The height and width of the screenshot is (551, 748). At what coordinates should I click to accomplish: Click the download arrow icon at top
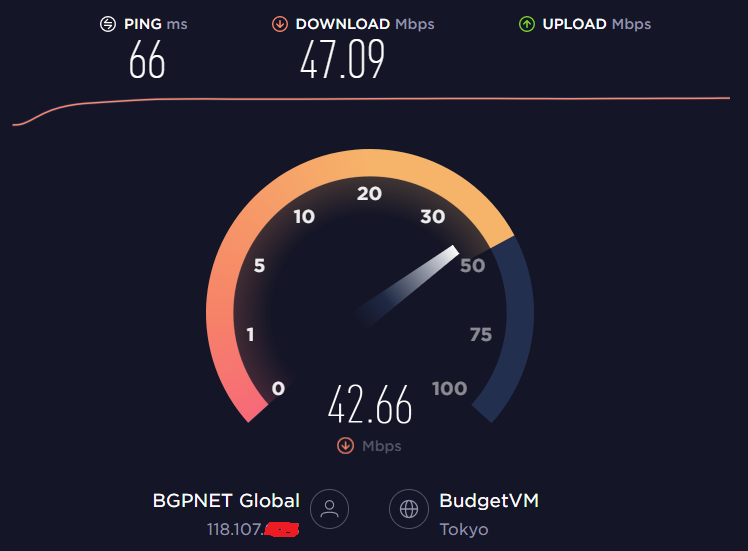coord(280,24)
